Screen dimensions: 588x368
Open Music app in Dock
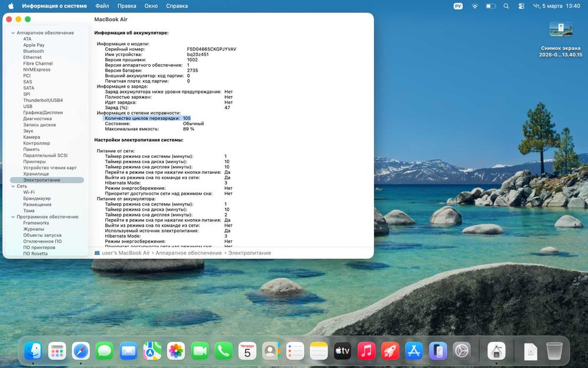pos(366,351)
